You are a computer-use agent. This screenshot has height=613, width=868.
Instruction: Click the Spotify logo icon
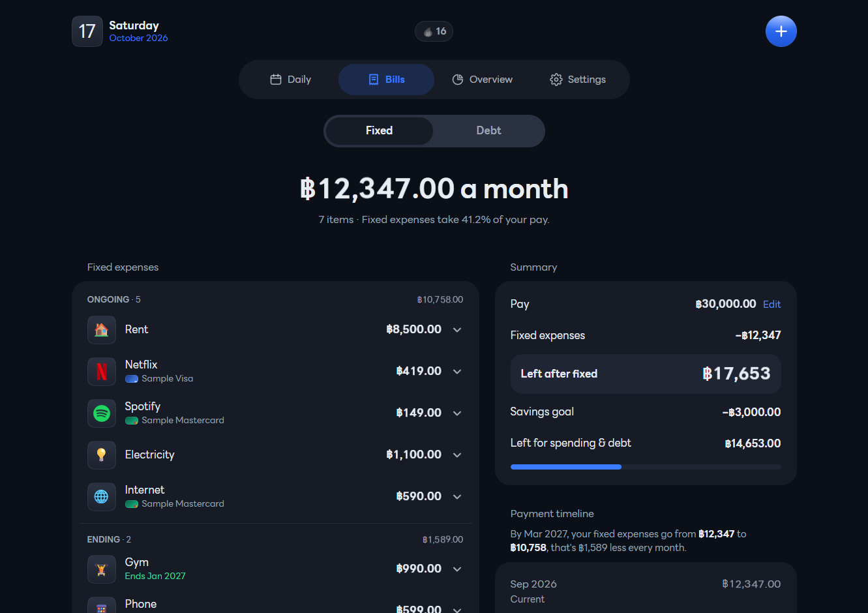tap(102, 413)
